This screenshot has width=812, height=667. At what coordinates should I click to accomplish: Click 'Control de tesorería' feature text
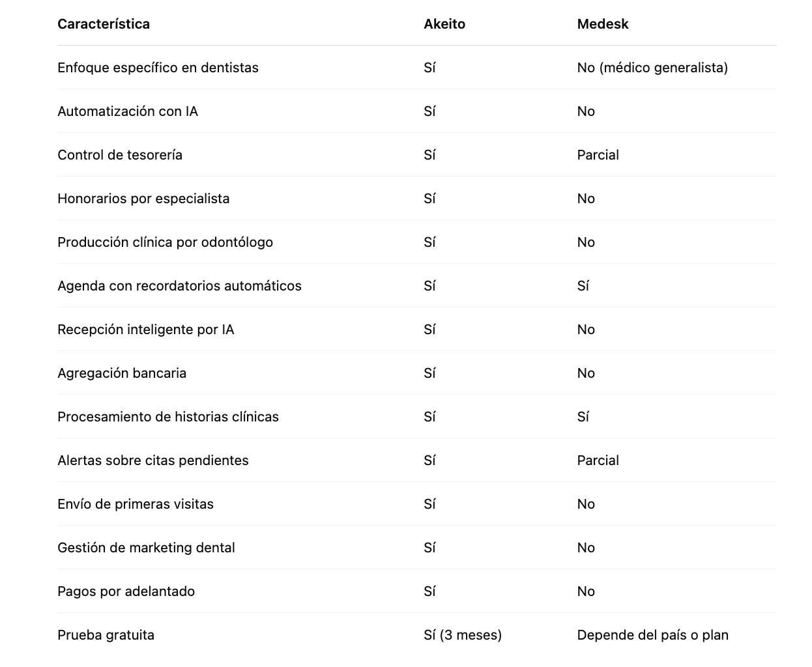(x=120, y=155)
